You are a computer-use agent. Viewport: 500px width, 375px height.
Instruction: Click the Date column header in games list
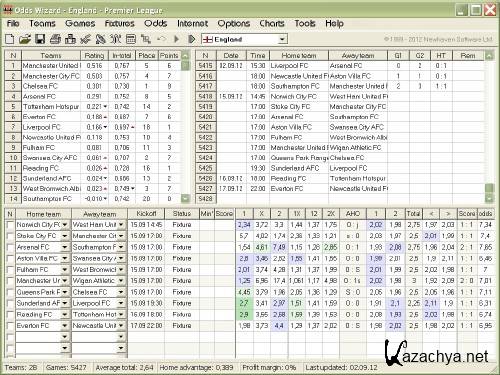click(231, 55)
